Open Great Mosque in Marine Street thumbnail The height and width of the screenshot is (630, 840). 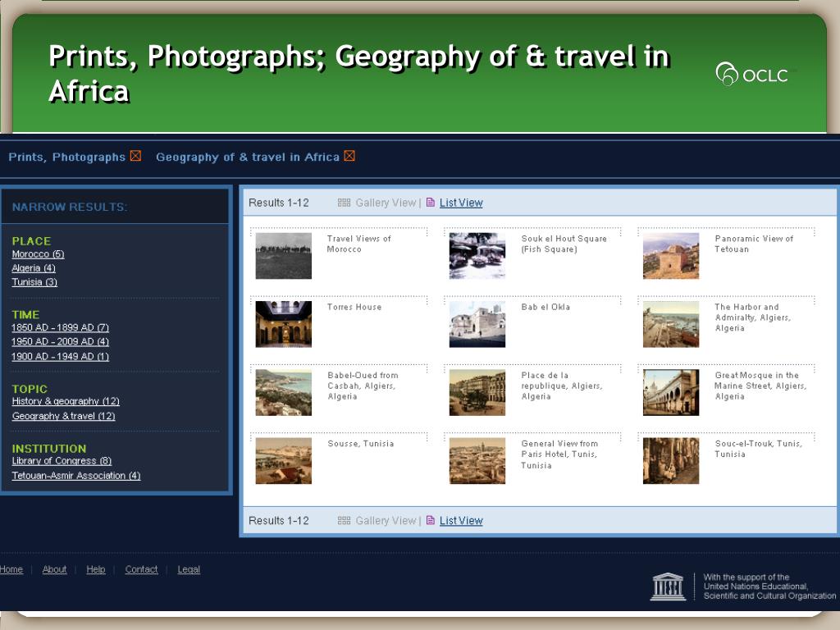tap(671, 393)
